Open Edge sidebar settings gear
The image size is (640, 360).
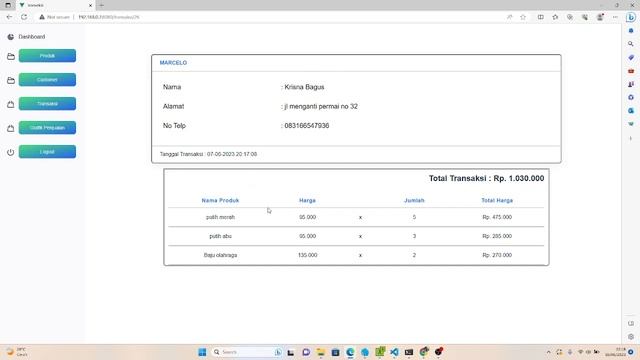tap(631, 337)
